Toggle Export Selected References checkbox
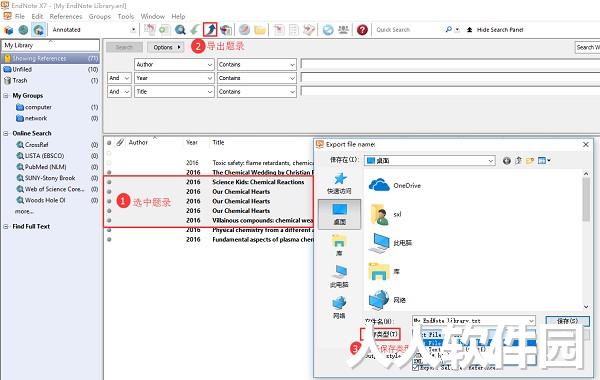The width and height of the screenshot is (600, 380). (416, 367)
